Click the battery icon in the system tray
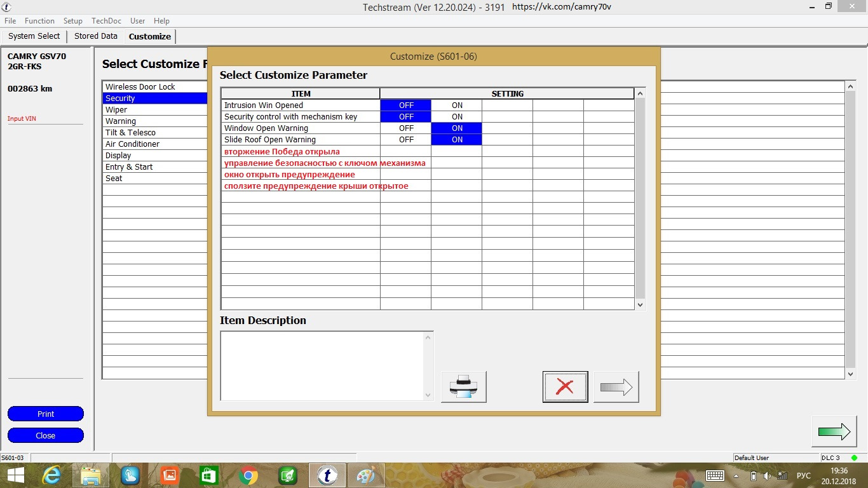 [x=754, y=475]
